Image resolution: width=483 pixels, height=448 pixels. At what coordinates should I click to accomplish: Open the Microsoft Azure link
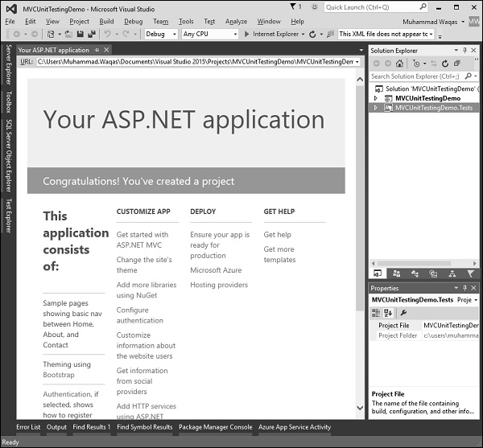click(x=216, y=270)
